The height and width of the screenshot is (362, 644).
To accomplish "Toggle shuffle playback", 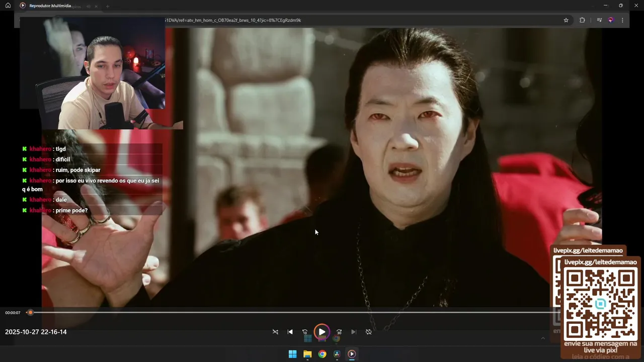I will (275, 332).
